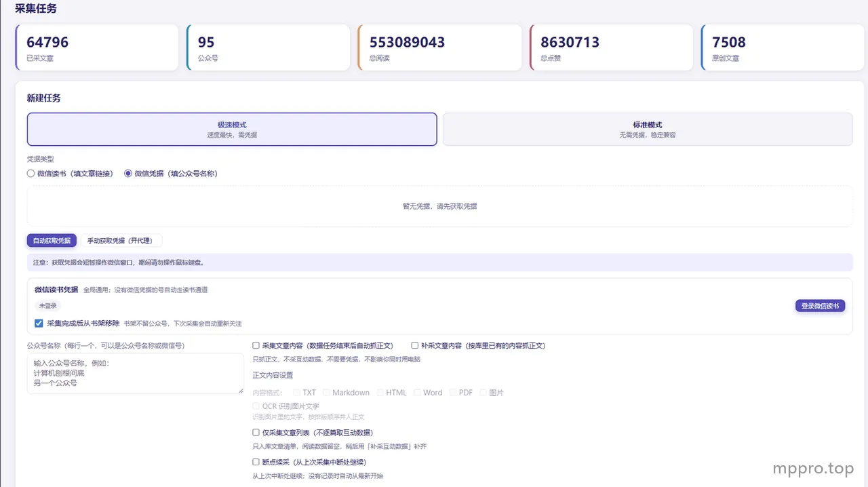This screenshot has width=868, height=487.
Task: Open the 已采文章 64796 stat card
Action: 96,47
